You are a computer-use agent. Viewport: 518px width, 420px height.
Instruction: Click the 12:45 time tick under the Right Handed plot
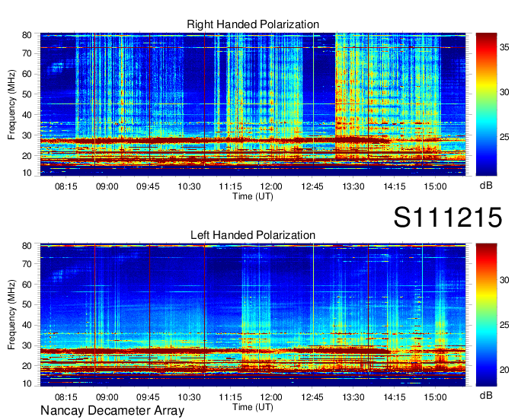point(312,186)
